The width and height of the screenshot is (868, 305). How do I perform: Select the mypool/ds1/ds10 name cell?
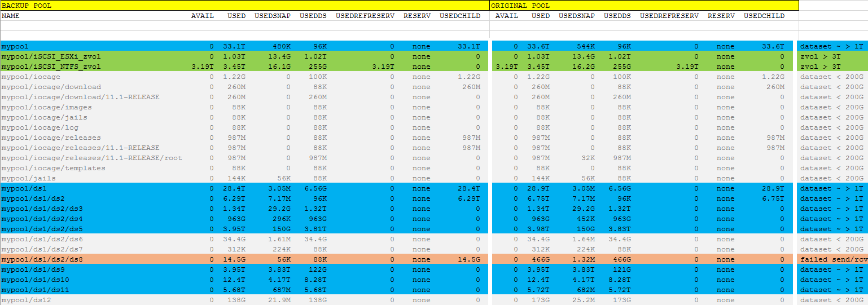[x=35, y=280]
